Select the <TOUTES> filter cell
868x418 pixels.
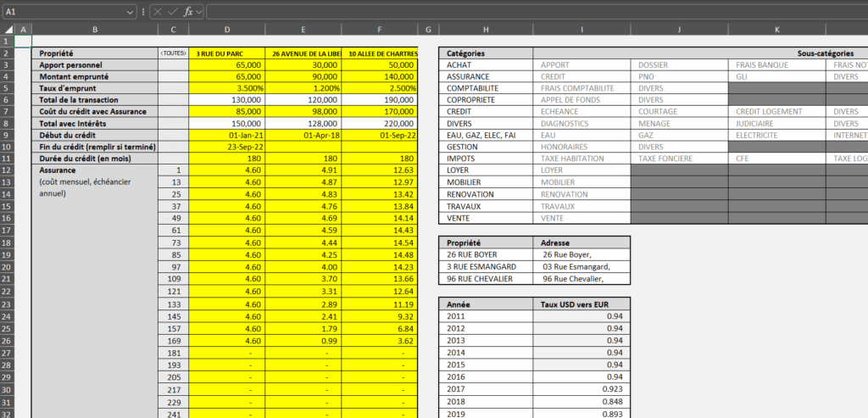tap(173, 53)
